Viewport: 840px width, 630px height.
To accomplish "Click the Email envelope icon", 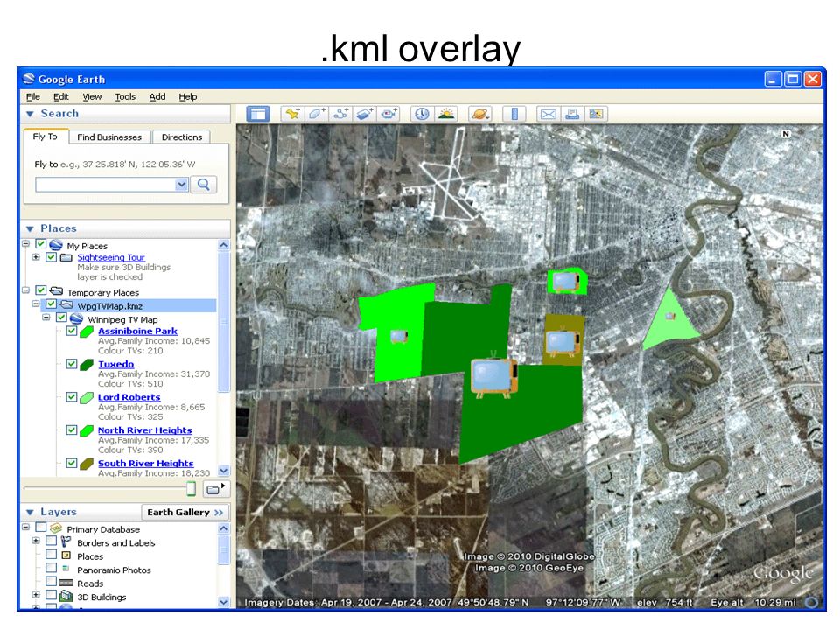I will point(548,114).
